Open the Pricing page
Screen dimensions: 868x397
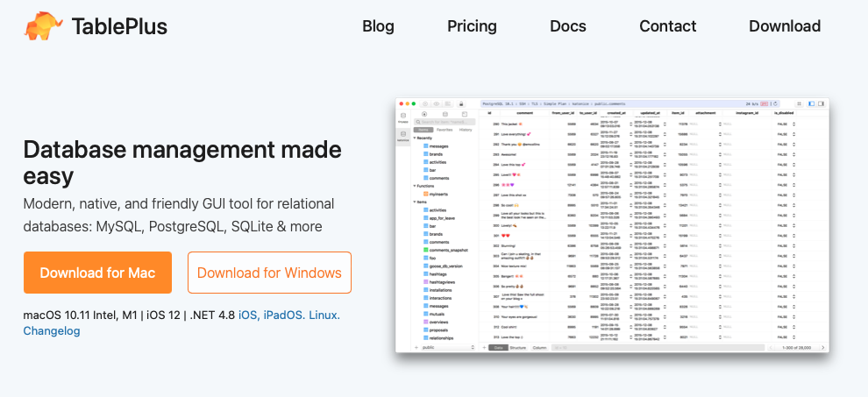[x=472, y=26]
